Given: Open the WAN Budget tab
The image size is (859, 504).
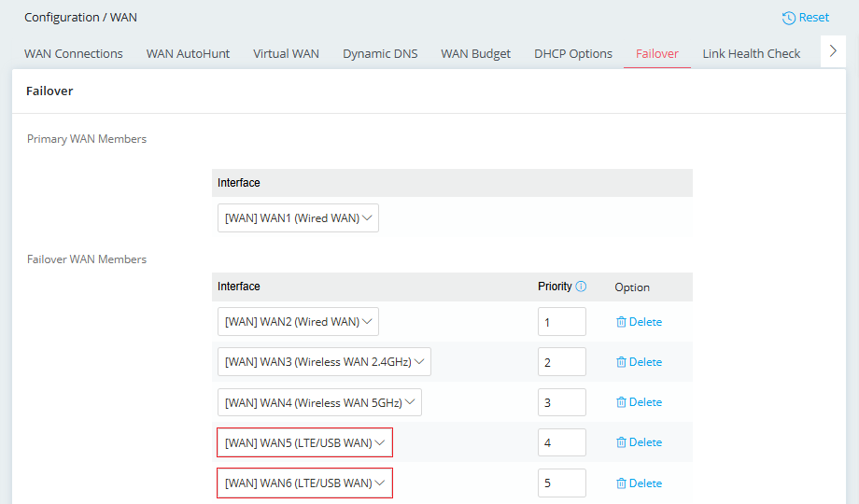Looking at the screenshot, I should [475, 54].
